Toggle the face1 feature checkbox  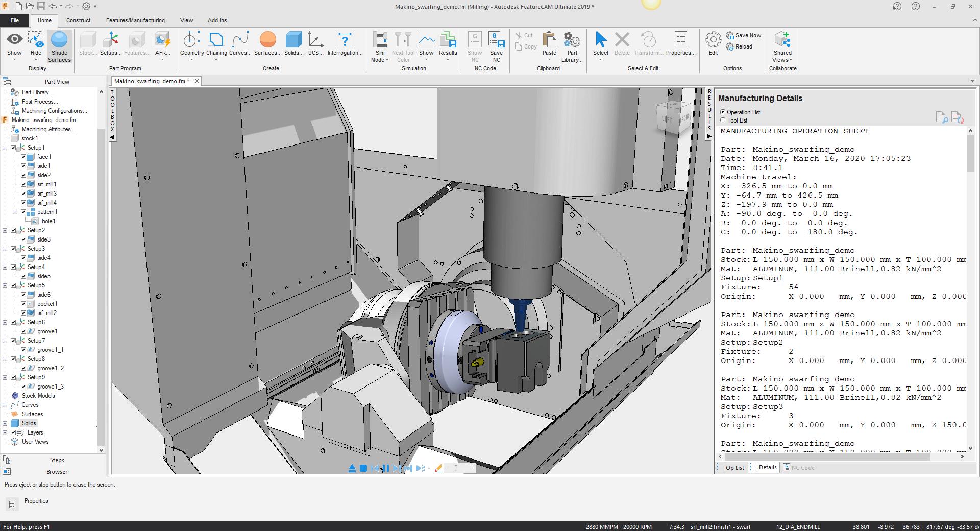(x=23, y=157)
